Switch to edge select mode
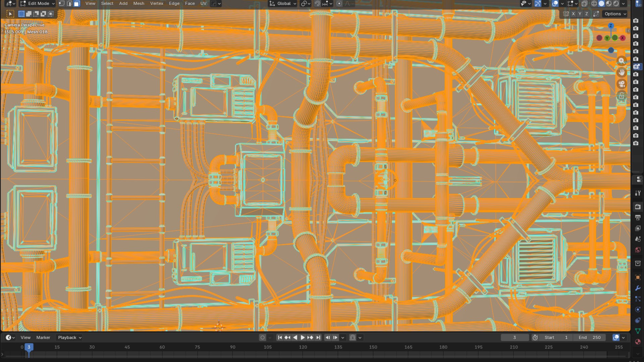This screenshot has height=362, width=644. (x=69, y=3)
